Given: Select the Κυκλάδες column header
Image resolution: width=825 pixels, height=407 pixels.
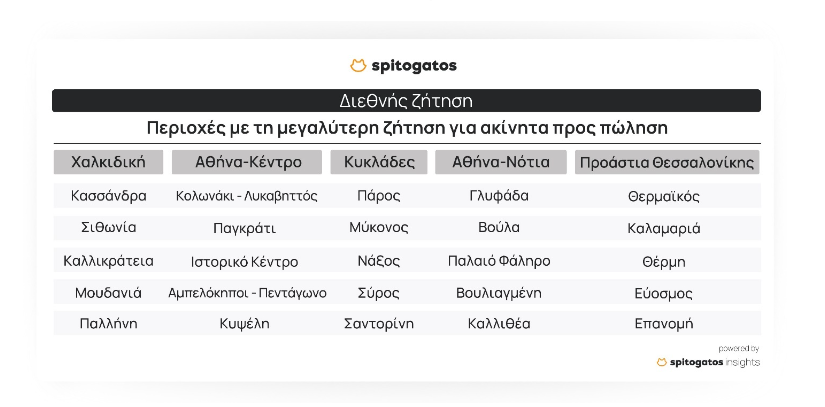Looking at the screenshot, I should [x=379, y=162].
